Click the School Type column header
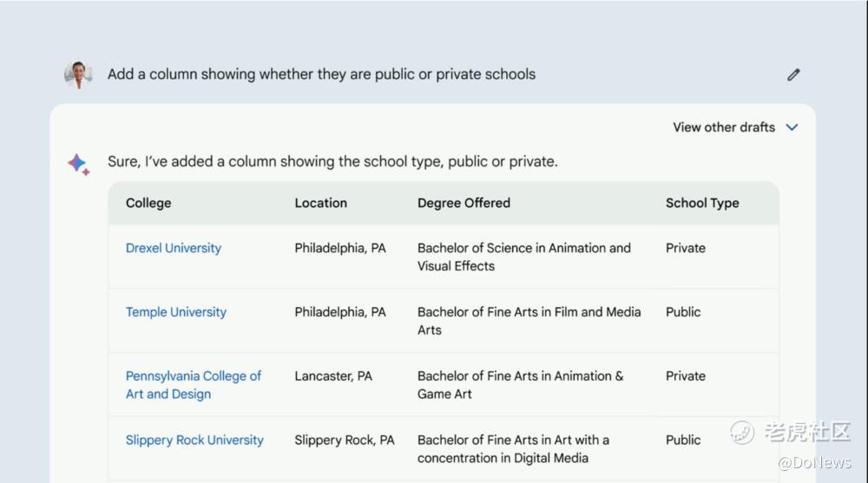This screenshot has width=868, height=483. click(x=702, y=203)
